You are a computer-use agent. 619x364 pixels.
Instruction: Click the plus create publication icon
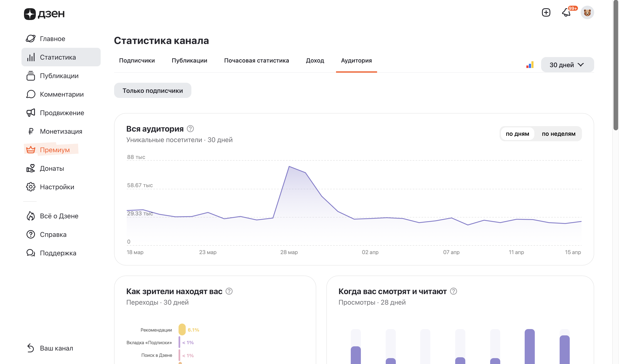pyautogui.click(x=546, y=12)
